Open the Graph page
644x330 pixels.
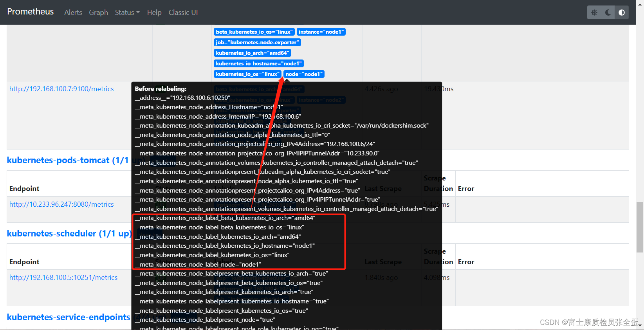pyautogui.click(x=98, y=13)
